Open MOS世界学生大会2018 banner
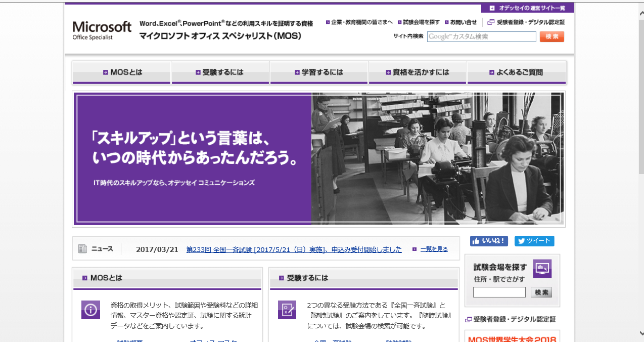Screen dimensions: 644x342 pyautogui.click(x=512, y=336)
